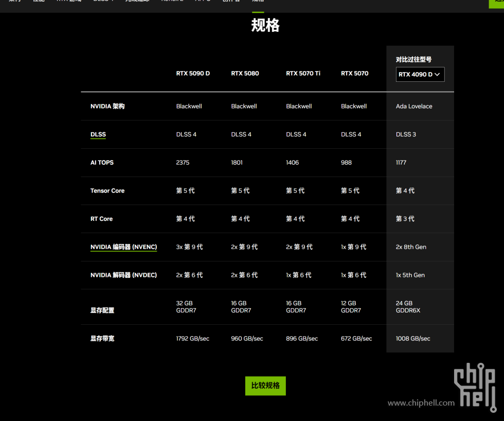The width and height of the screenshot is (504, 421).
Task: Click the RTX 5070 Ti column header
Action: pos(303,73)
